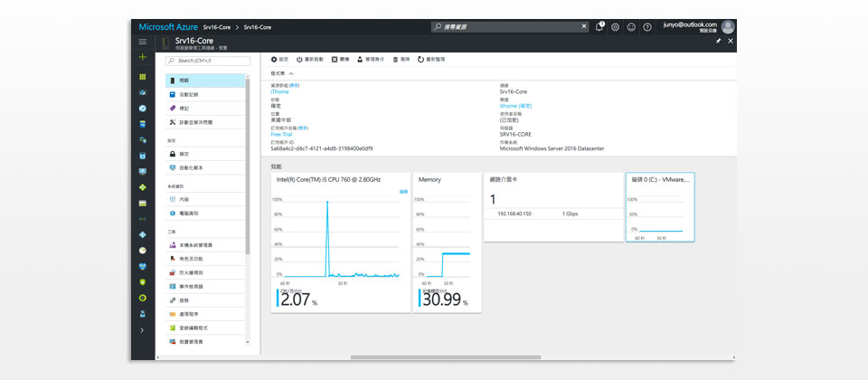
Task: Open the hamburger menu in Azure sidebar
Action: 143,42
